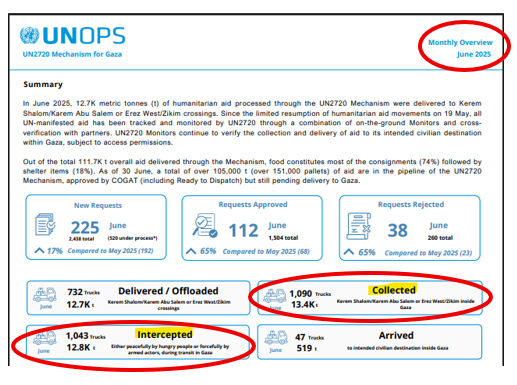This screenshot has width=517, height=385.
Task: Click the Summary section heading
Action: click(x=43, y=84)
